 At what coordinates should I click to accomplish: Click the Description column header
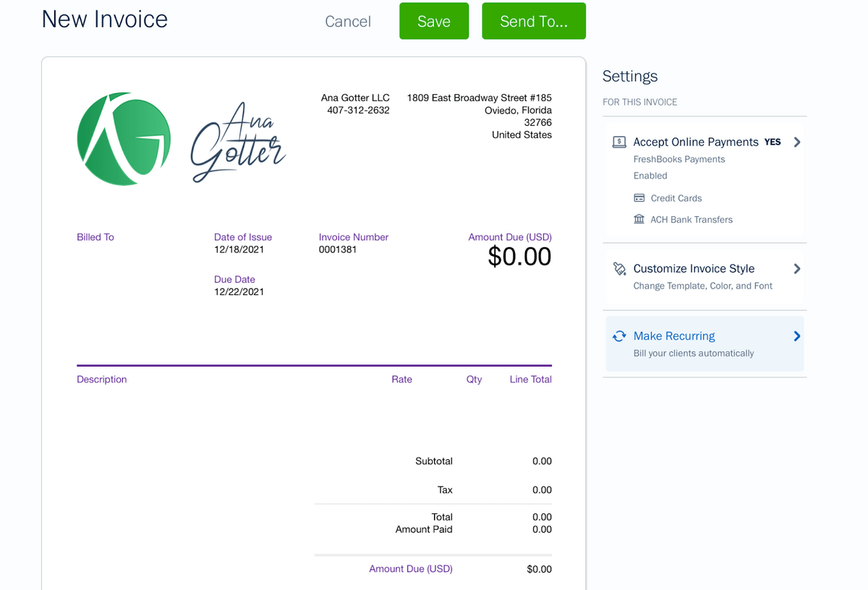[x=102, y=380]
